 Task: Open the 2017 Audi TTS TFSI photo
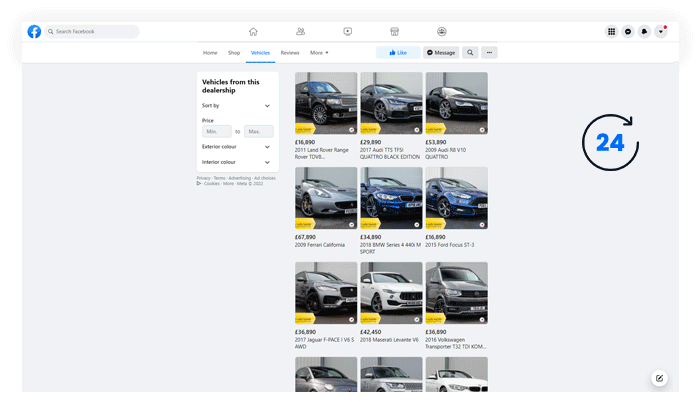[x=391, y=103]
